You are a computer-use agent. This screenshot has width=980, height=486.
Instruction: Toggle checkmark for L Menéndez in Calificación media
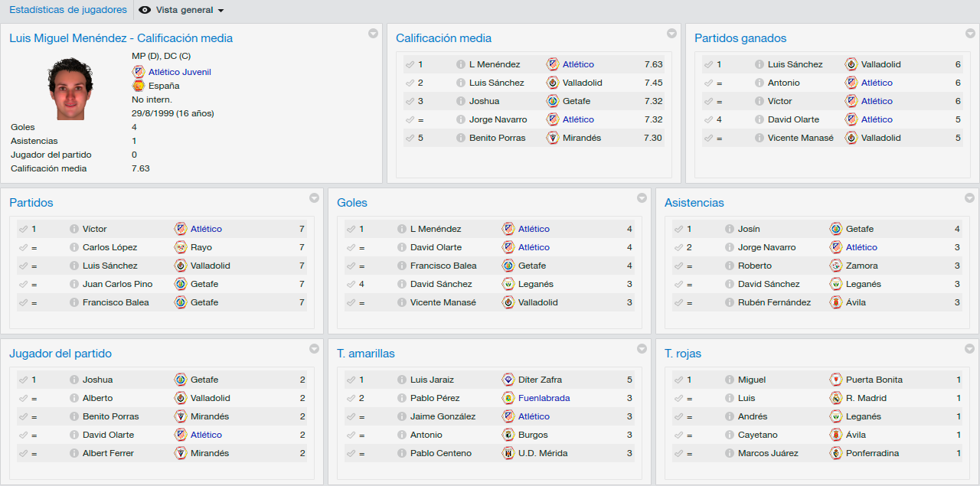pos(410,65)
